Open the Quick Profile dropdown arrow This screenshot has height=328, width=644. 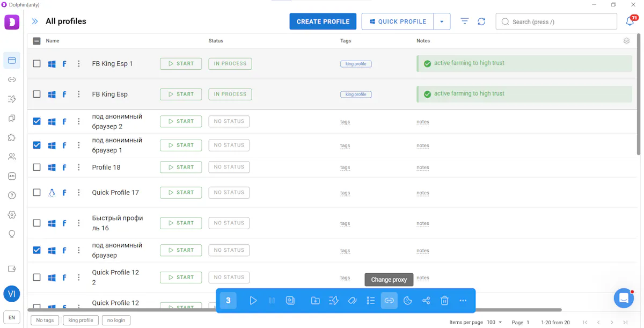[442, 21]
